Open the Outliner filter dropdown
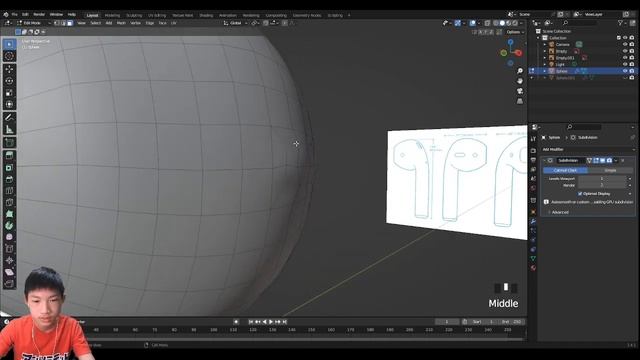 tap(622, 23)
